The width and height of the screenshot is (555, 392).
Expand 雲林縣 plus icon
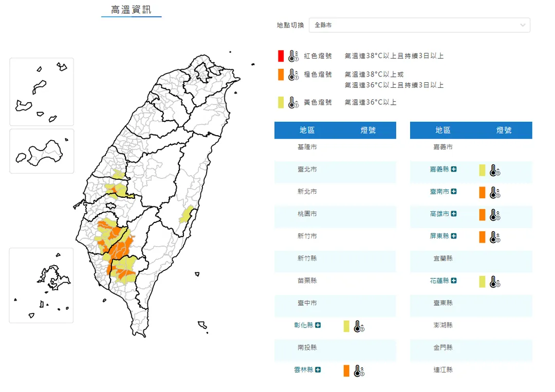318,370
